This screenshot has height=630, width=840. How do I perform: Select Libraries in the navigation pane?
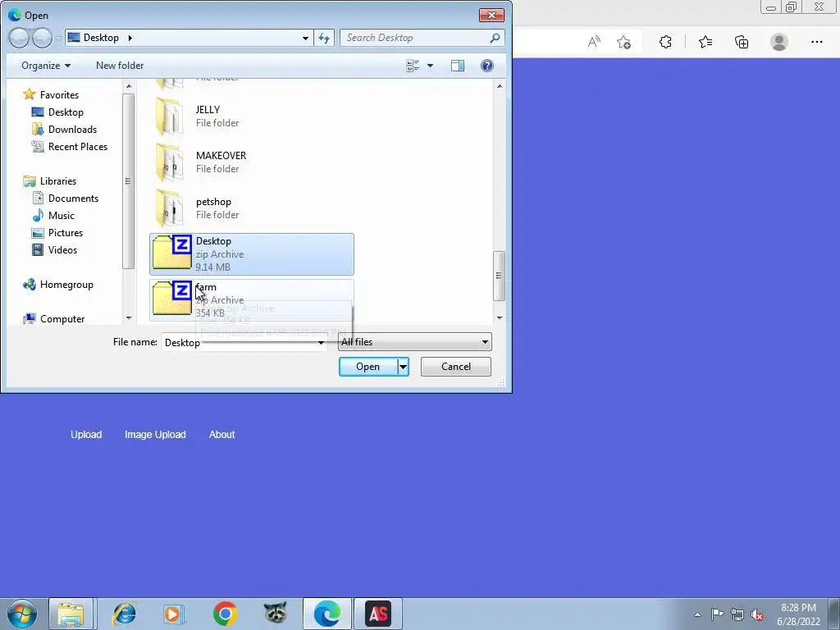point(50,181)
